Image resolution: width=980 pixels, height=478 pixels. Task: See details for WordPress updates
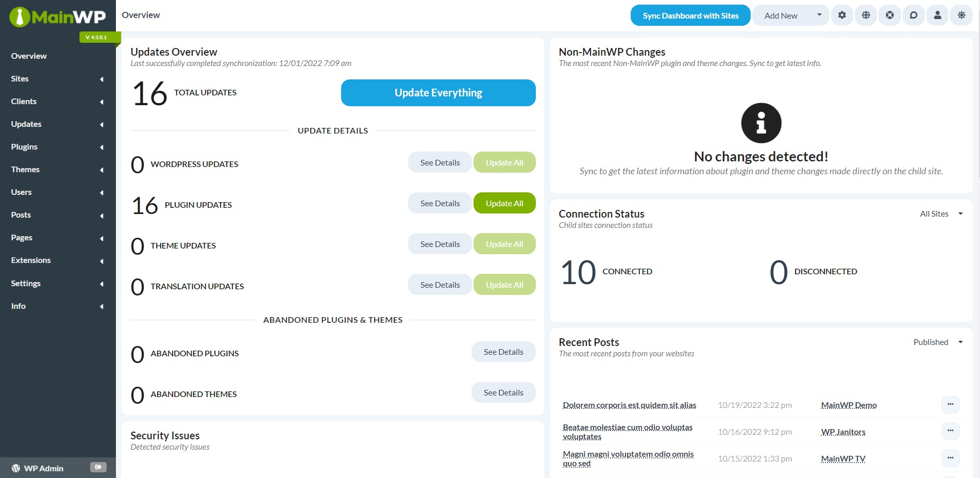coord(440,162)
